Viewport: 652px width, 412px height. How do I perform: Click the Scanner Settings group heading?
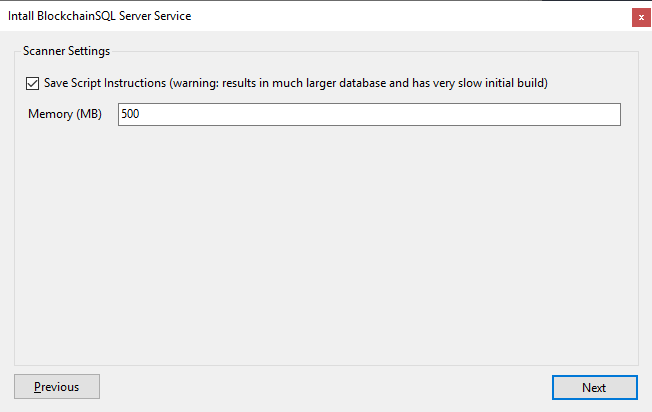(x=67, y=51)
